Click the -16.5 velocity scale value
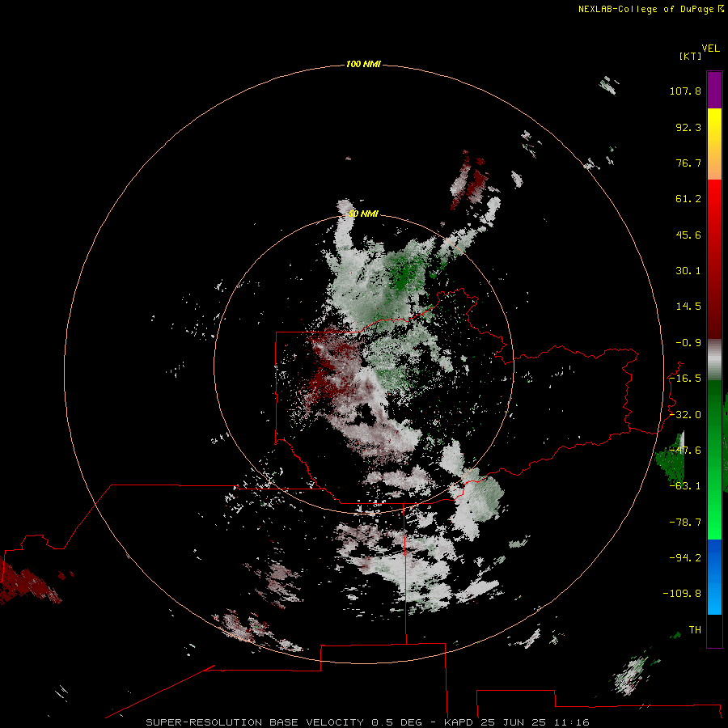This screenshot has width=728, height=728. tap(685, 379)
